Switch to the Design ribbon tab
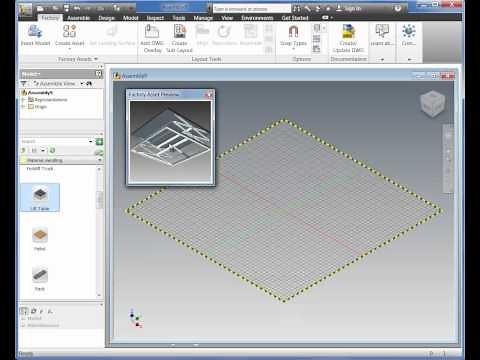This screenshot has width=480, height=360. pyautogui.click(x=107, y=18)
